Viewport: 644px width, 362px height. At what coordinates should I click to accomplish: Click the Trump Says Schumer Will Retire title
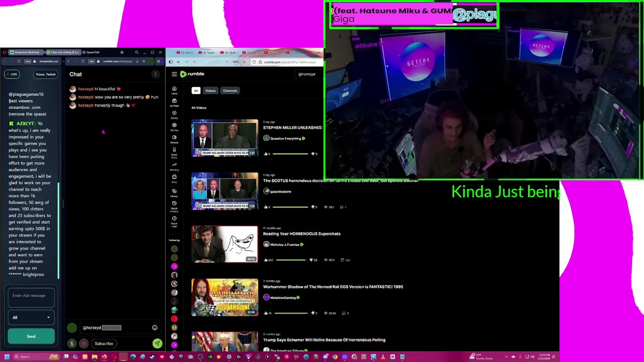(x=324, y=340)
